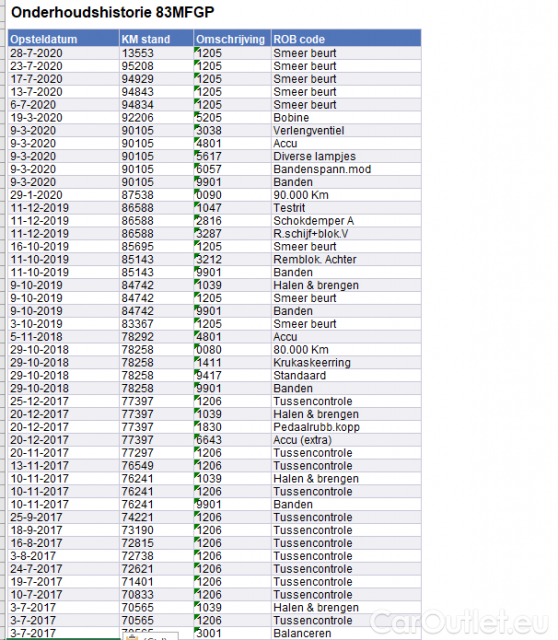Select the Bobine description cell
The height and width of the screenshot is (640, 558).
(x=346, y=118)
